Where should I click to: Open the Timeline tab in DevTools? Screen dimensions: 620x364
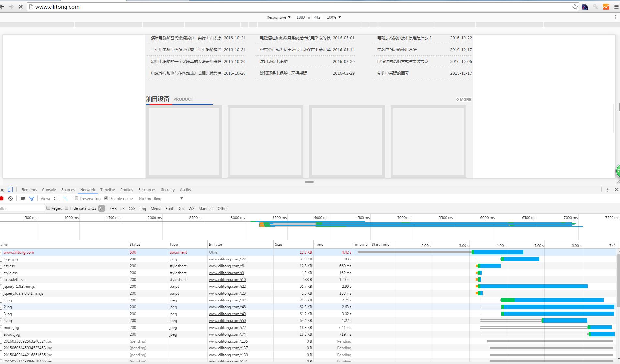[x=108, y=190]
